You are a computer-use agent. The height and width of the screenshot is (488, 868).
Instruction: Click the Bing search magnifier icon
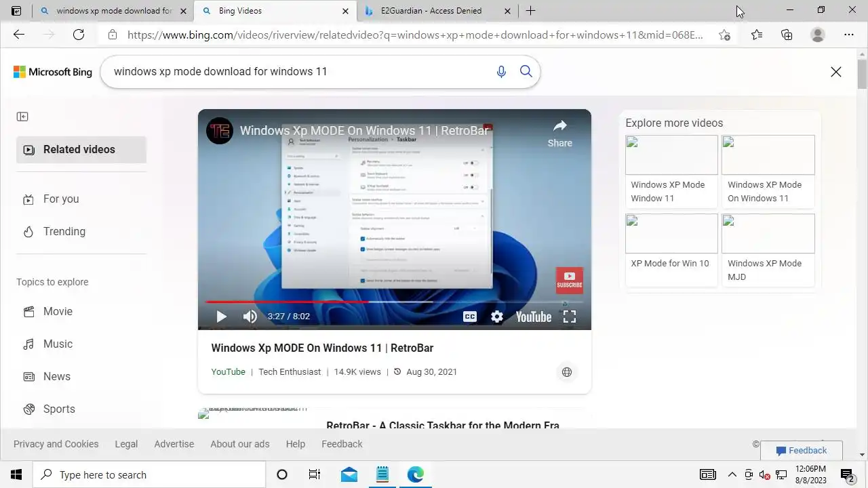pyautogui.click(x=526, y=71)
